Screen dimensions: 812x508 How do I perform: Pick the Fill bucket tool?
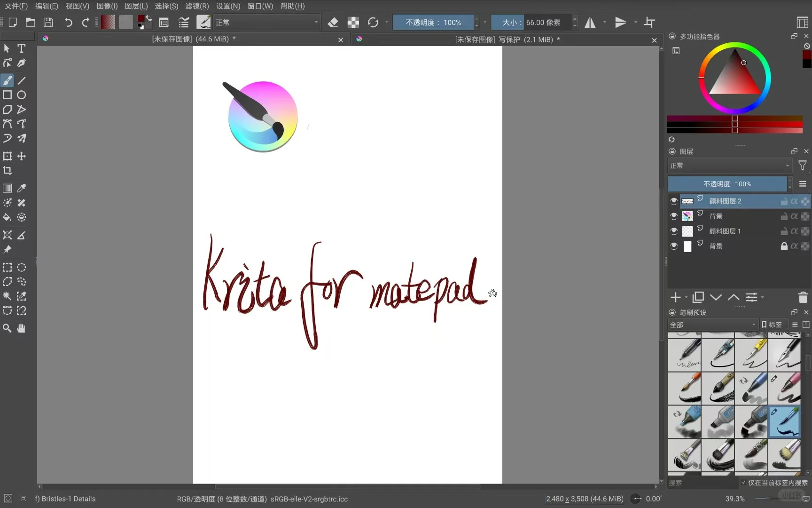coord(7,217)
